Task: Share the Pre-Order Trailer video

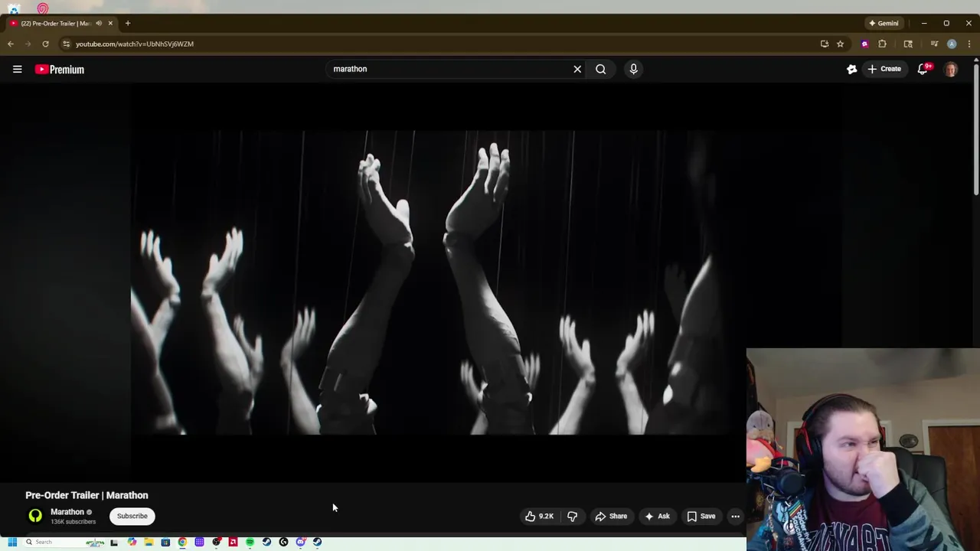Action: [611, 517]
